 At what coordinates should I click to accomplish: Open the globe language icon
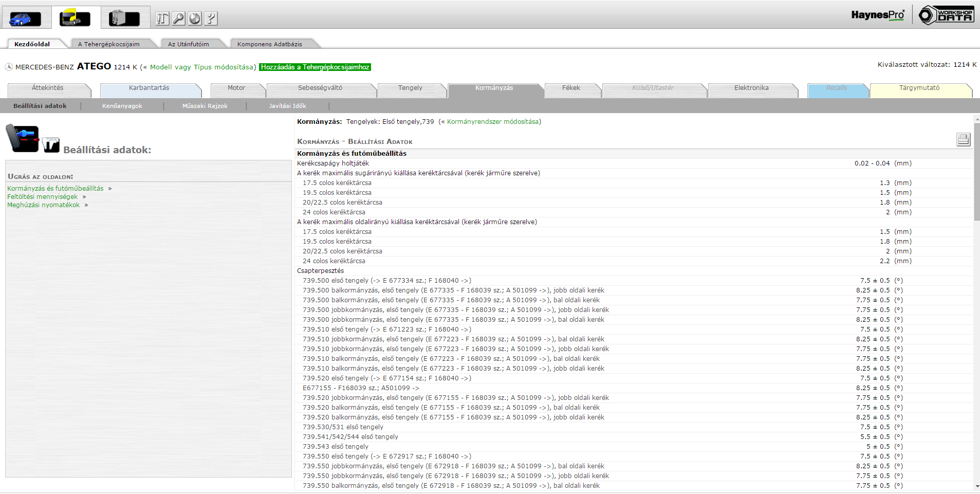point(195,19)
